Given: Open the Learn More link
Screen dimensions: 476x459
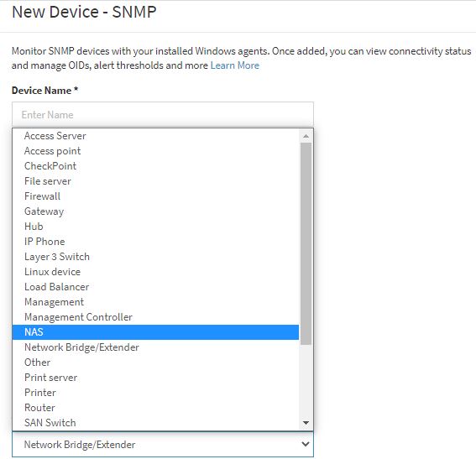Looking at the screenshot, I should (235, 65).
